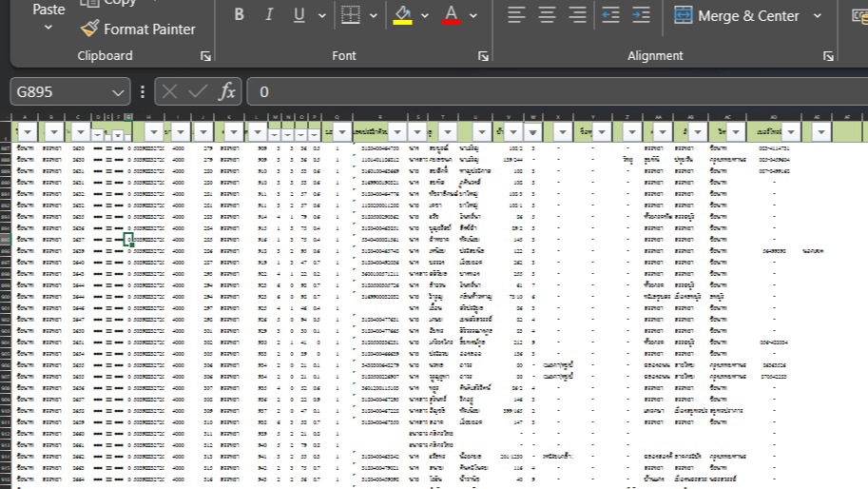Open the column K filter arrow
This screenshot has width=868, height=489.
pyautogui.click(x=234, y=132)
